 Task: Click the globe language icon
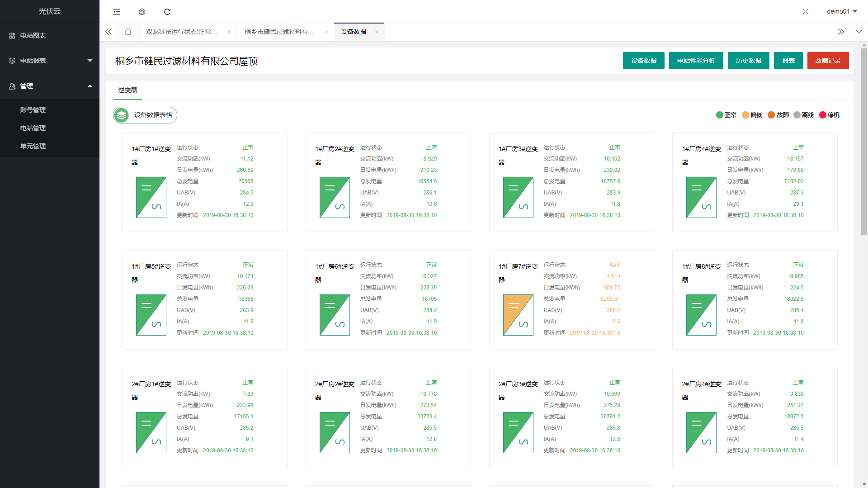coord(142,12)
